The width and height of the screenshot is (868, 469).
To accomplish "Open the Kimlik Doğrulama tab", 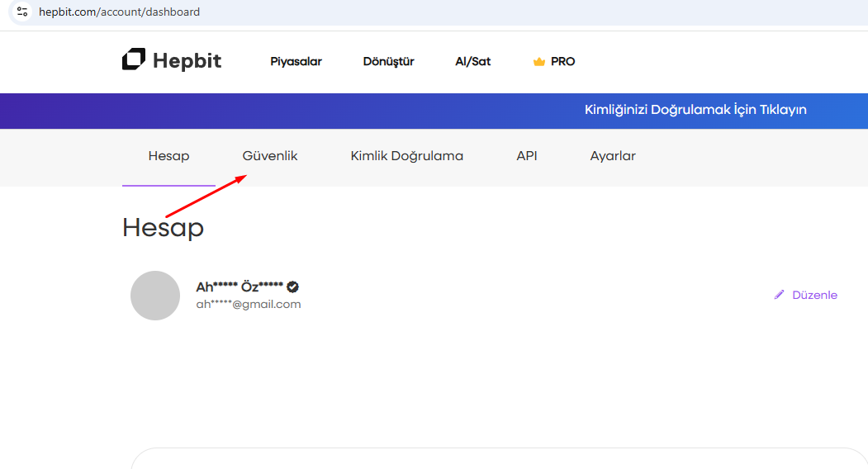I will pyautogui.click(x=406, y=156).
